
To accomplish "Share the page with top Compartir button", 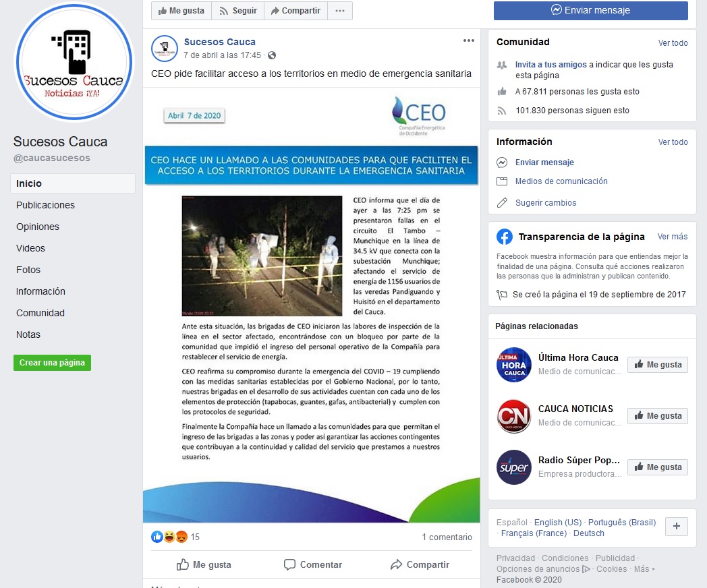I will tap(295, 11).
